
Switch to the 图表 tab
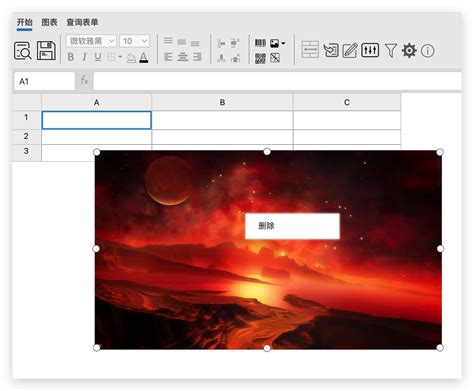49,22
